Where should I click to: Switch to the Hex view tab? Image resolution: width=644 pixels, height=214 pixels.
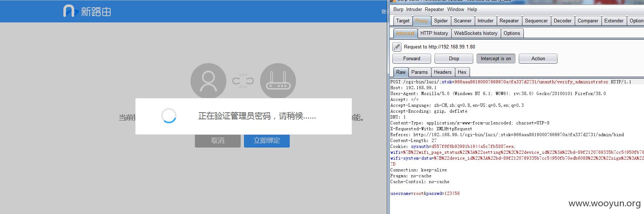click(x=462, y=72)
